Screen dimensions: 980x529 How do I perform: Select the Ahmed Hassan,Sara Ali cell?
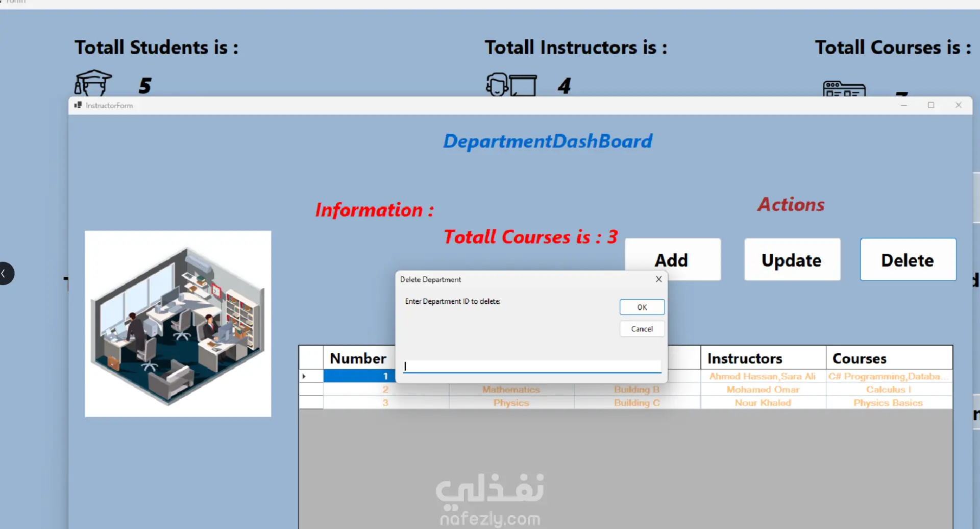click(763, 376)
